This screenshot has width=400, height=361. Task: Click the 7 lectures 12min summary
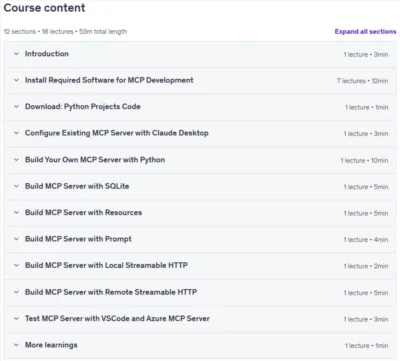pos(362,81)
